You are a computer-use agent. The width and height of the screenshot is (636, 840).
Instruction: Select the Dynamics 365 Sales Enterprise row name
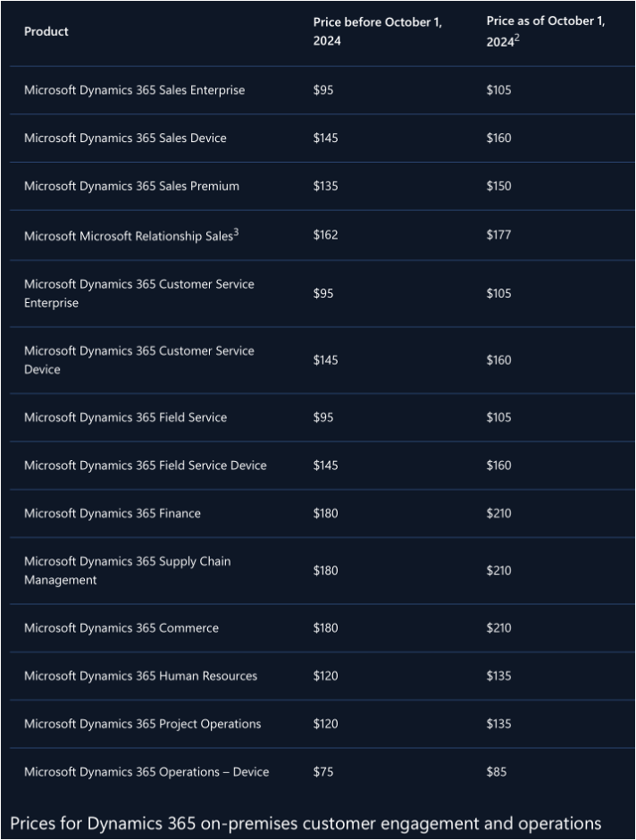(x=134, y=90)
